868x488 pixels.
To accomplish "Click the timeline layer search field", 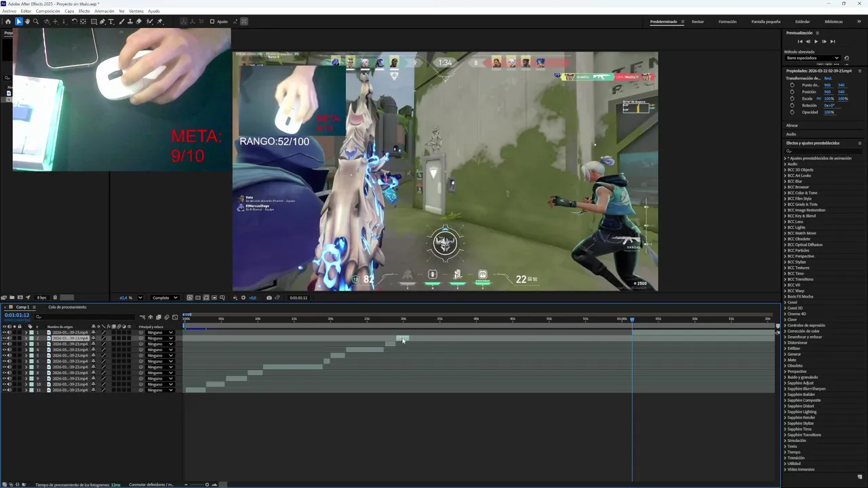I will 85,317.
